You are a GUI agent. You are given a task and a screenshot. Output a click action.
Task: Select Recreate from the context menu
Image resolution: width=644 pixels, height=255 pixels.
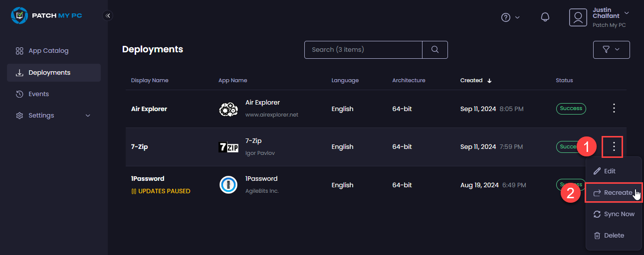613,193
